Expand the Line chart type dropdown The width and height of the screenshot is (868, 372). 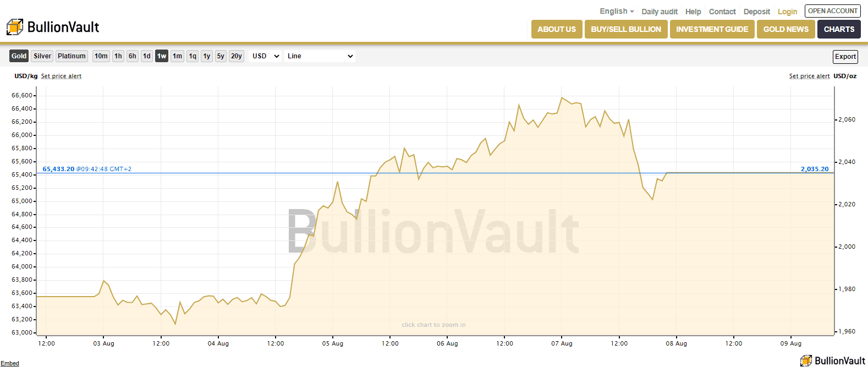[320, 56]
